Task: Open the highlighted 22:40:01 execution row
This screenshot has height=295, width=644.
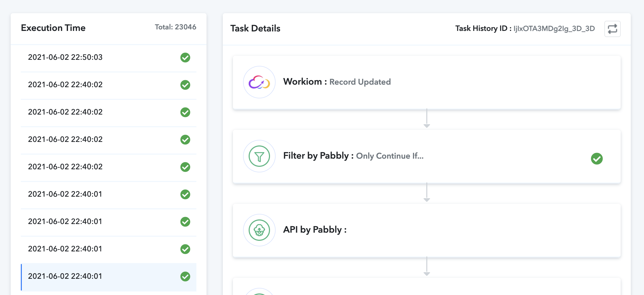Action: point(109,276)
